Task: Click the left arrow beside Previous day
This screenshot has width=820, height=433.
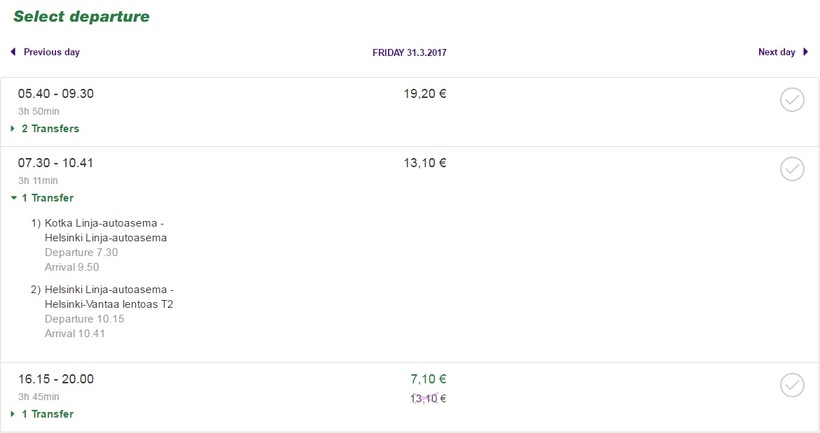Action: pyautogui.click(x=13, y=52)
